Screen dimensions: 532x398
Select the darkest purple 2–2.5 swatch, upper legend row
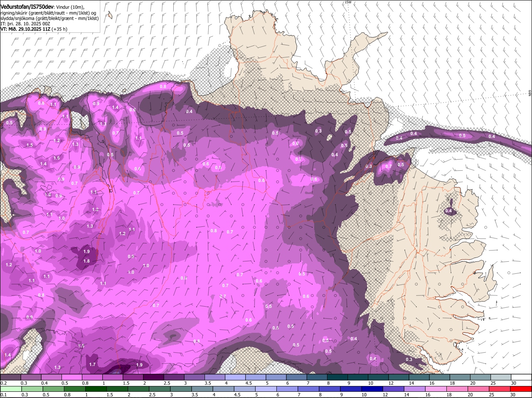click(153, 377)
